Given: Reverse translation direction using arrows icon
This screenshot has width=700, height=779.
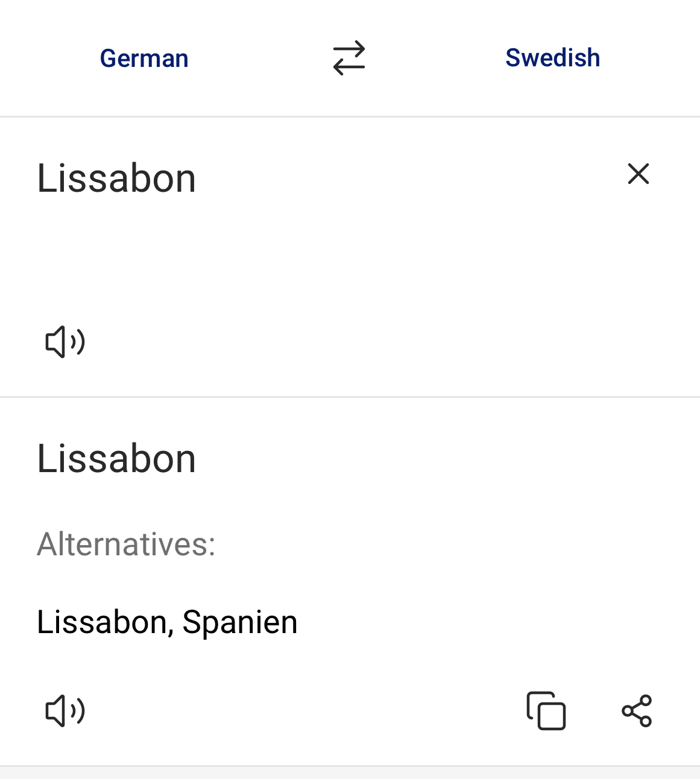Looking at the screenshot, I should point(349,58).
